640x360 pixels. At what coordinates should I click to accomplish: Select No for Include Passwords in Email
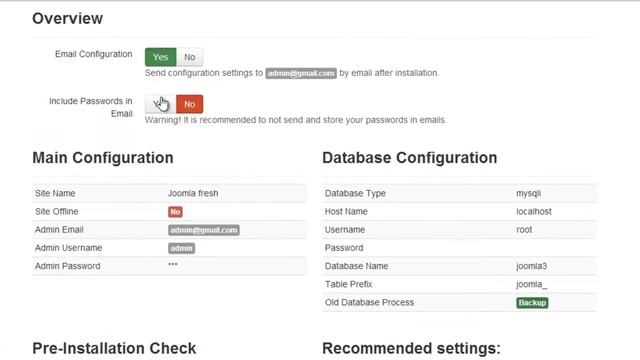click(189, 104)
